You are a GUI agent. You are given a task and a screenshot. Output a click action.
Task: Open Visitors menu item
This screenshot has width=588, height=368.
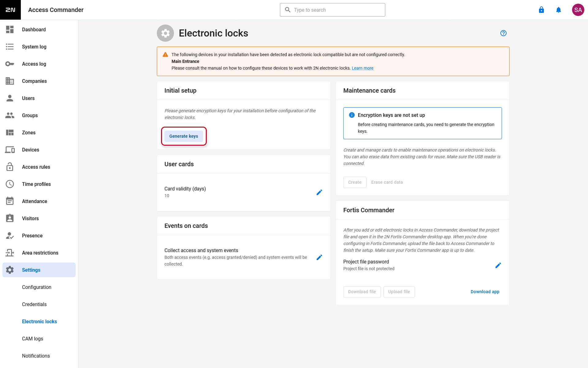39,218
